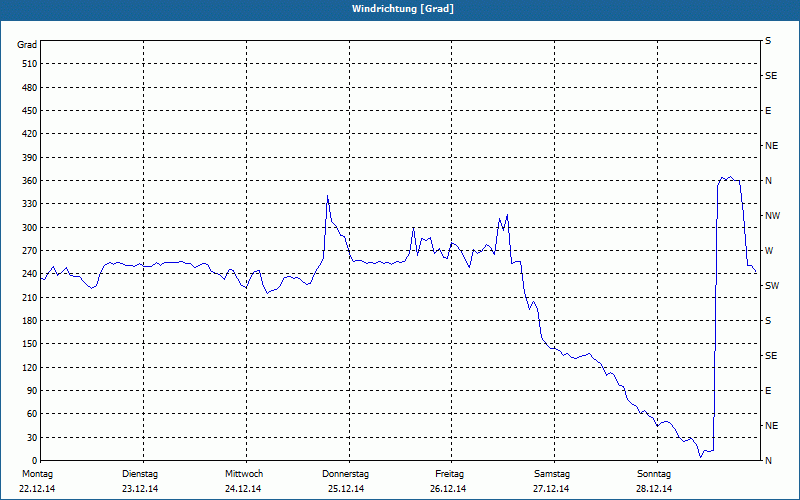Click the date 23.12.14
The width and height of the screenshot is (800, 500).
coord(140,489)
